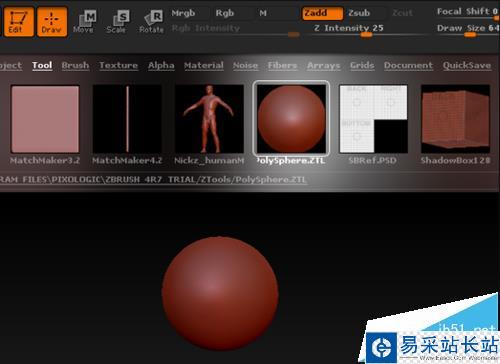Click the red sphere on the canvas
Image resolution: width=500 pixels, height=364 pixels.
click(x=220, y=293)
